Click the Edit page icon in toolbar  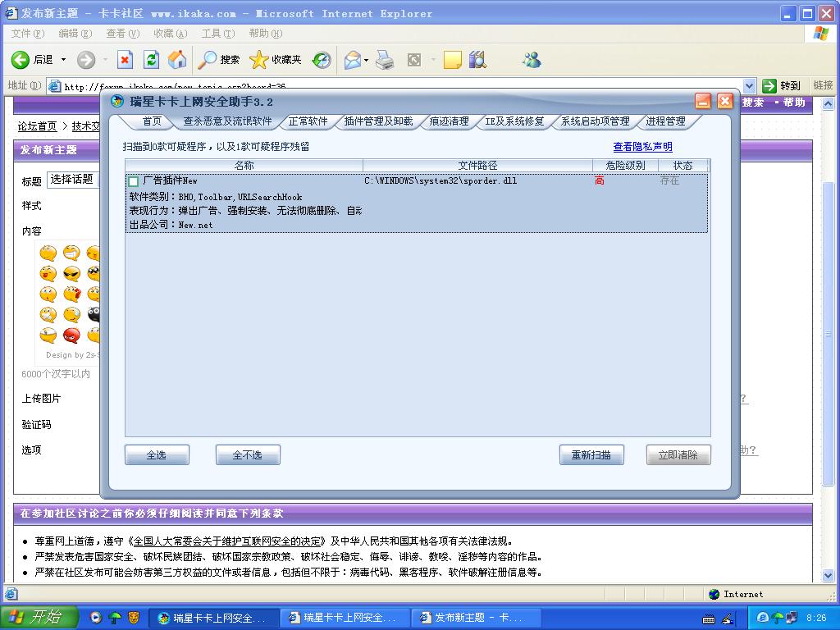pyautogui.click(x=414, y=59)
